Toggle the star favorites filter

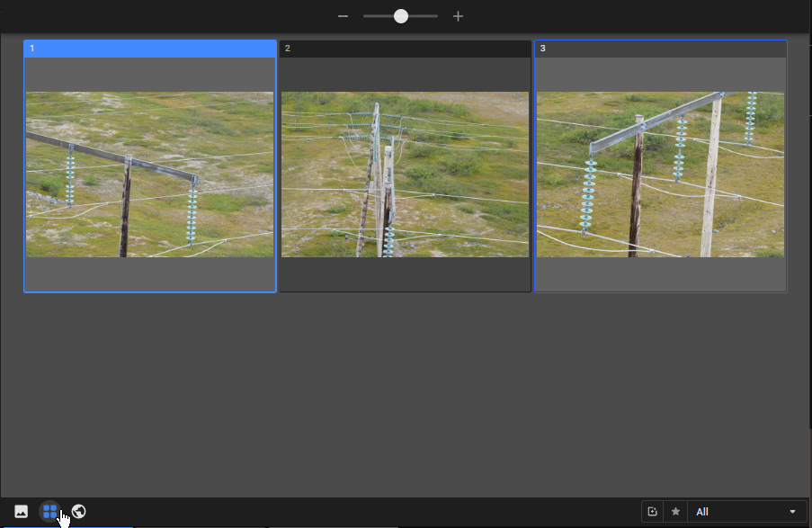675,512
